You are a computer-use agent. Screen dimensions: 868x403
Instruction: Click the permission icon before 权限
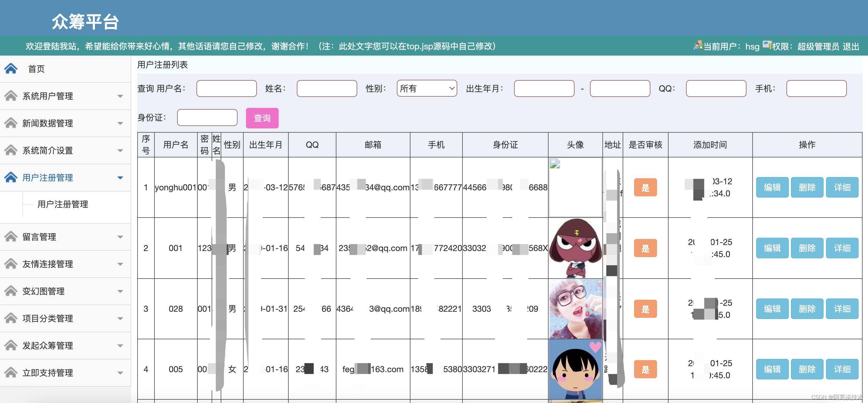click(767, 45)
